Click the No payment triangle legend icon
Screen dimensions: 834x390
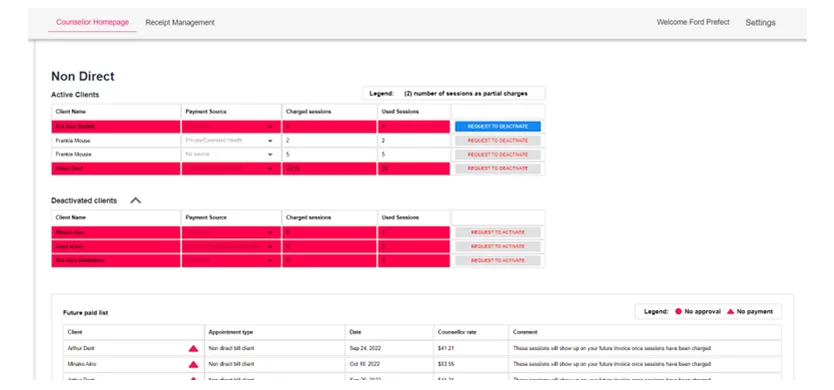pyautogui.click(x=730, y=311)
